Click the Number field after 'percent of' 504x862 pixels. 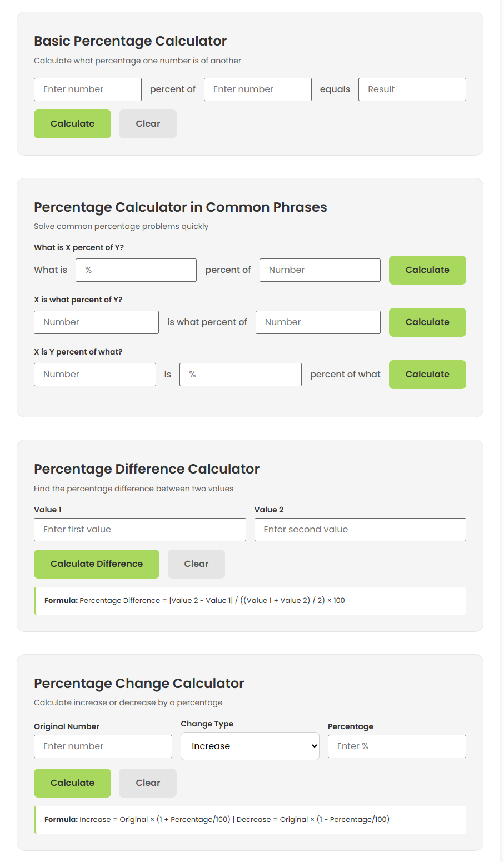320,270
